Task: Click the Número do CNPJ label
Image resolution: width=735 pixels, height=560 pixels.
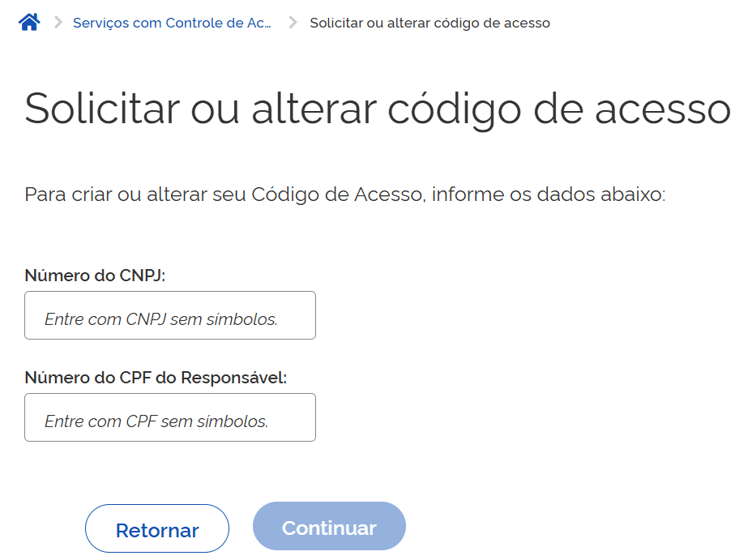Action: click(x=96, y=276)
